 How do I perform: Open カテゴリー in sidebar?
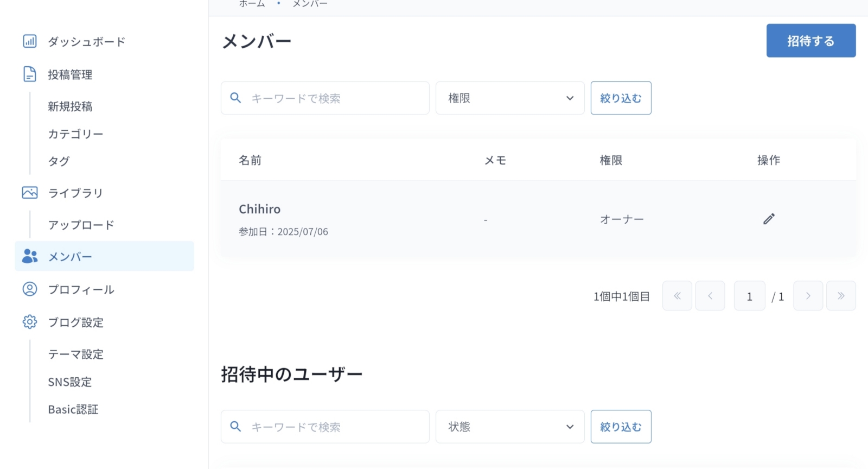coord(75,134)
